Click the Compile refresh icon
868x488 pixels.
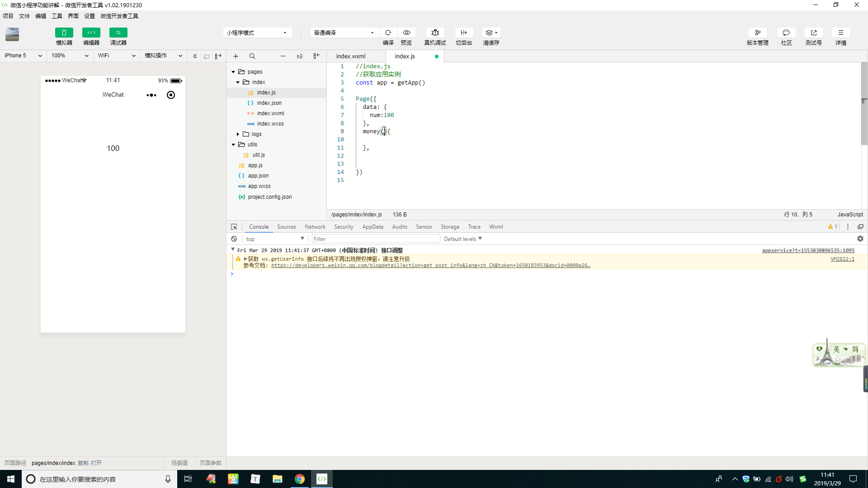388,33
